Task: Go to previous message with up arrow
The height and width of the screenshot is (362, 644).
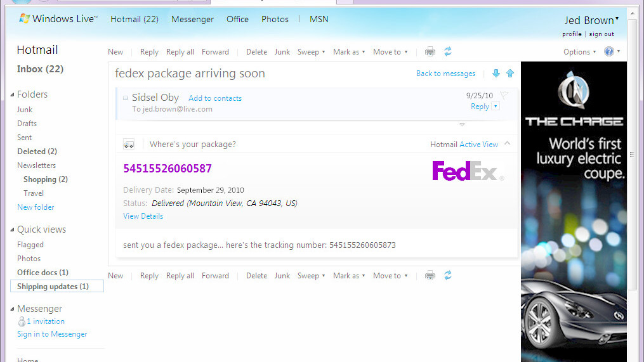Action: [510, 74]
